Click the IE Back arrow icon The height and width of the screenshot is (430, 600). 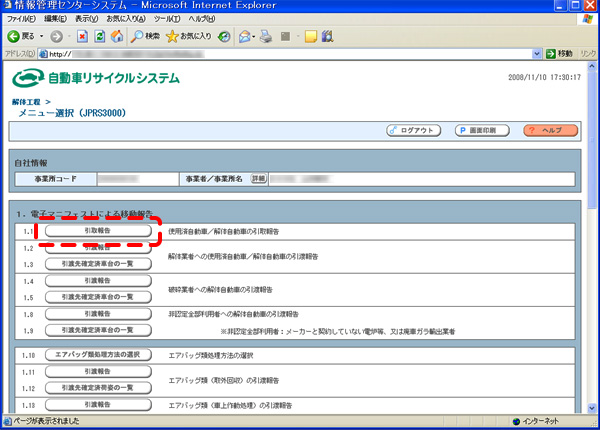click(13, 36)
